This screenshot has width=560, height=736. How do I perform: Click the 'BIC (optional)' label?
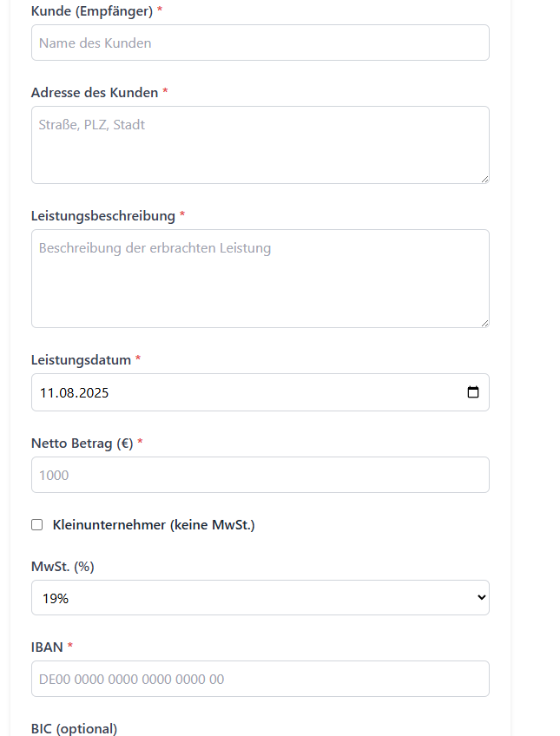pyautogui.click(x=74, y=728)
